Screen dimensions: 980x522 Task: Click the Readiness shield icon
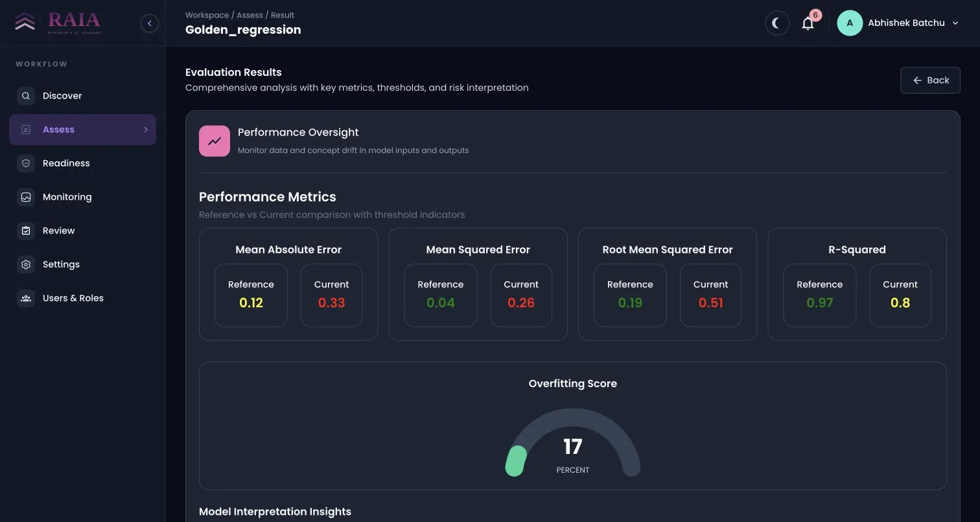tap(26, 163)
